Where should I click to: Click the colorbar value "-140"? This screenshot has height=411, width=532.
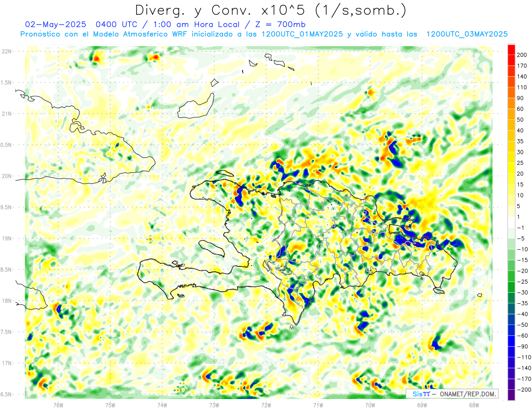coord(523,368)
